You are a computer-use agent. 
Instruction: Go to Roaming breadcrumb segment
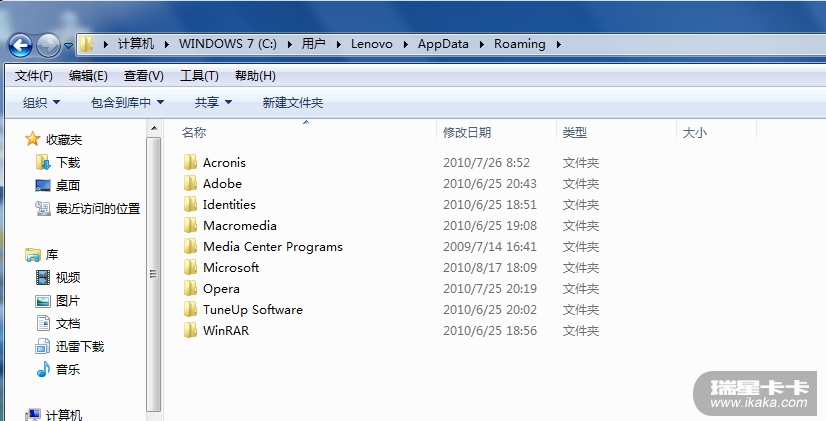[x=519, y=44]
